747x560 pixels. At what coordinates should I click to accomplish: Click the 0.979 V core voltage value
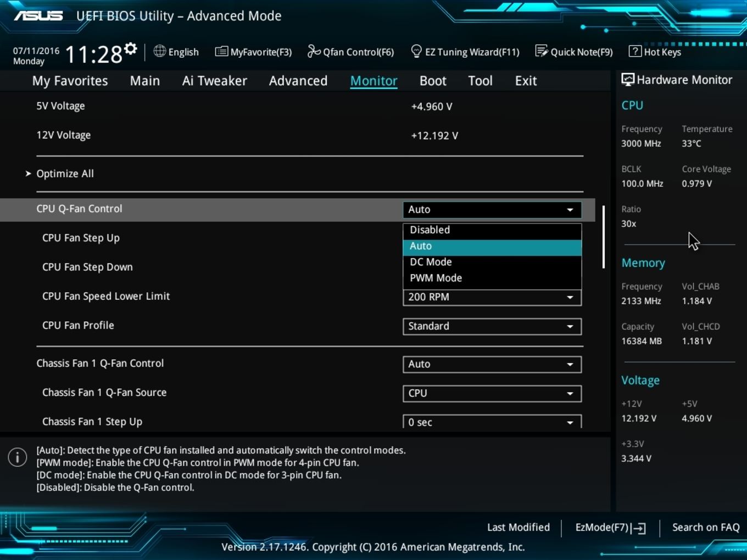697,183
